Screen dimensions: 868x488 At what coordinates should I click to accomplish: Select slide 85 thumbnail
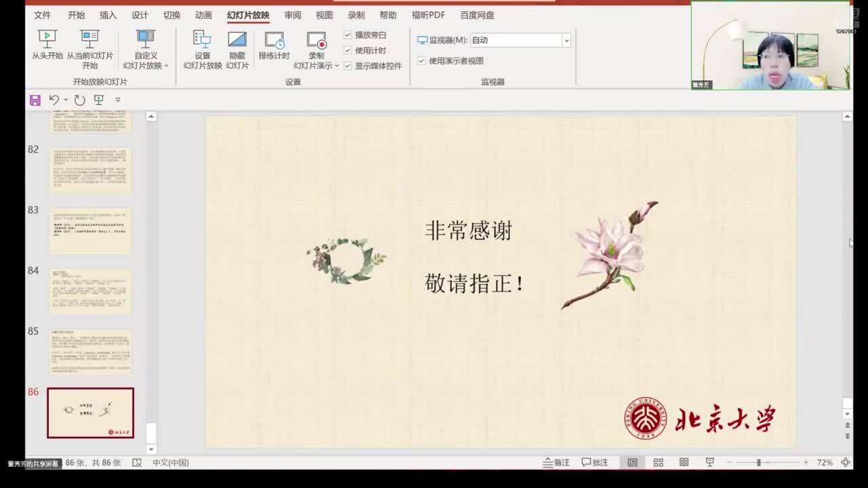click(x=90, y=352)
